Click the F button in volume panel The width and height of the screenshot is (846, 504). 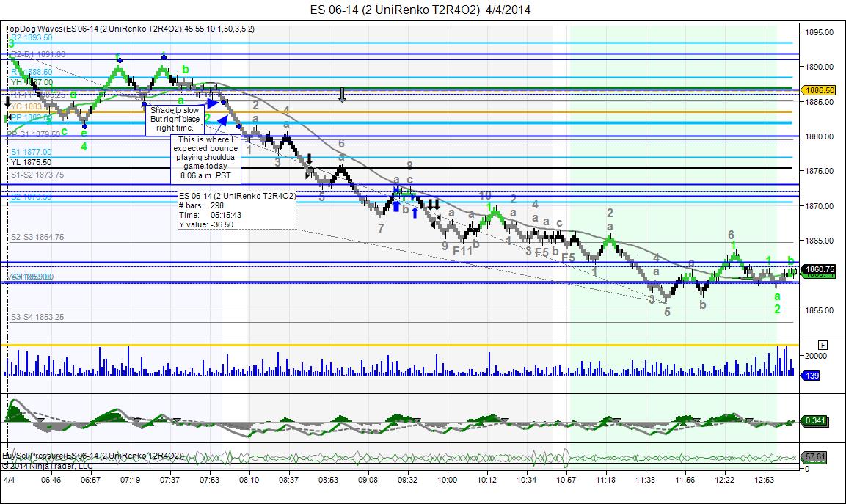point(823,345)
